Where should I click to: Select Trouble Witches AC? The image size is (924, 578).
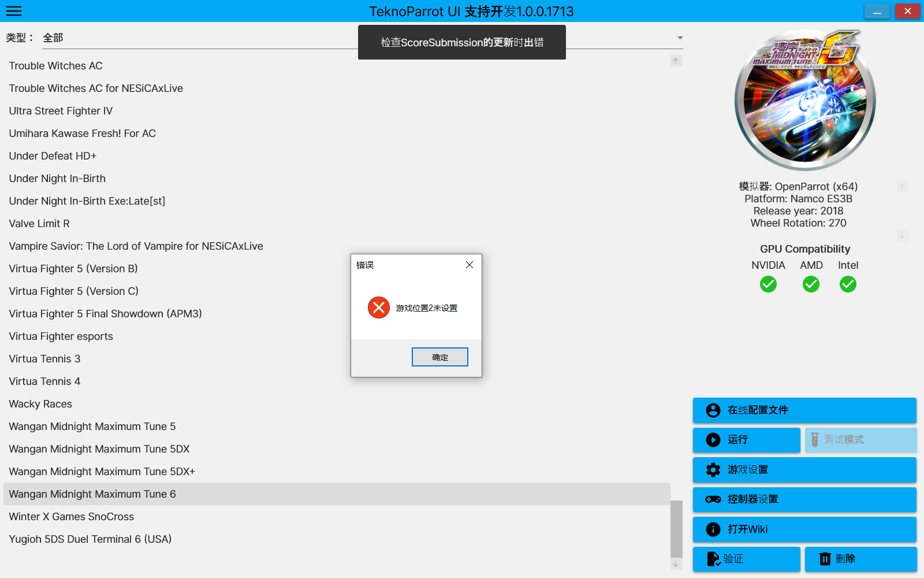click(337, 66)
